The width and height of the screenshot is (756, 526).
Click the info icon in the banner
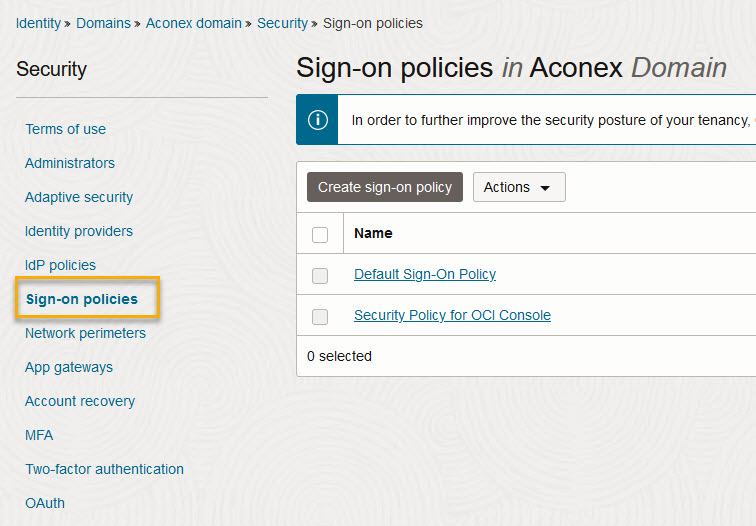(x=318, y=120)
